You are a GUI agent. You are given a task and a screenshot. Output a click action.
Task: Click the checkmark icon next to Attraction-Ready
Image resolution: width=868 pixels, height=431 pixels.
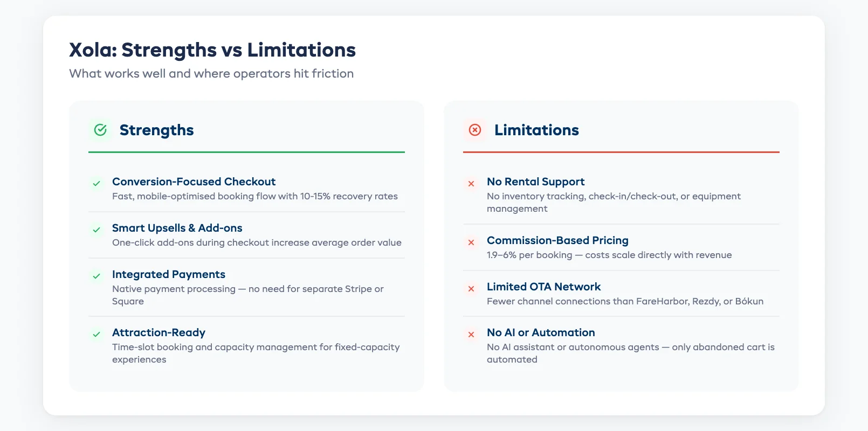tap(97, 335)
